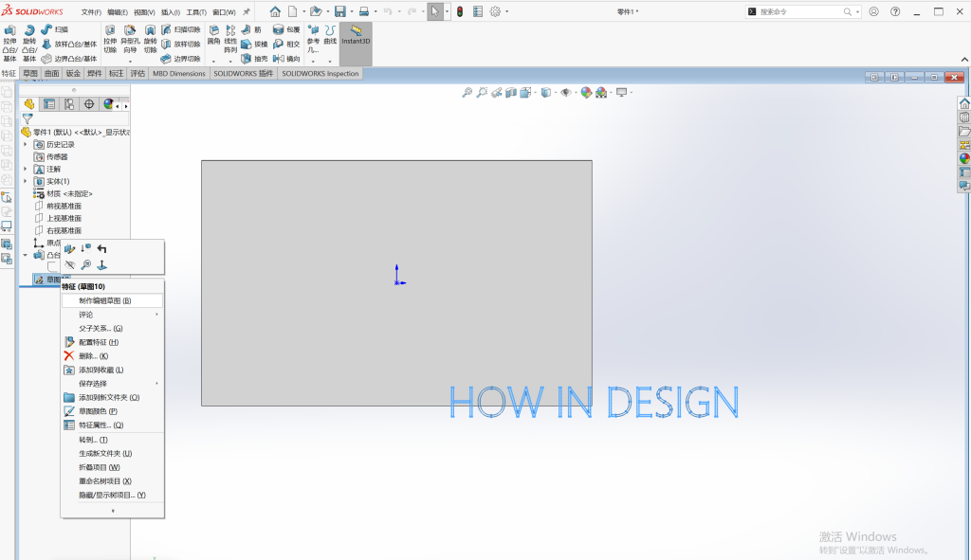Open the DisplayManager color ball tab
Screen dimensions: 971x560
108,104
